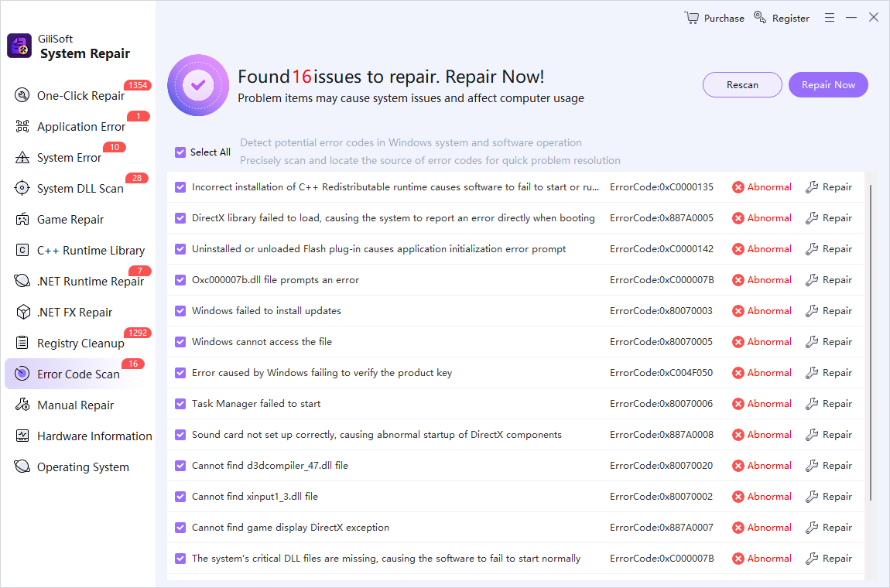The height and width of the screenshot is (588, 890).
Task: Open the hamburger menu icon
Action: click(x=830, y=18)
